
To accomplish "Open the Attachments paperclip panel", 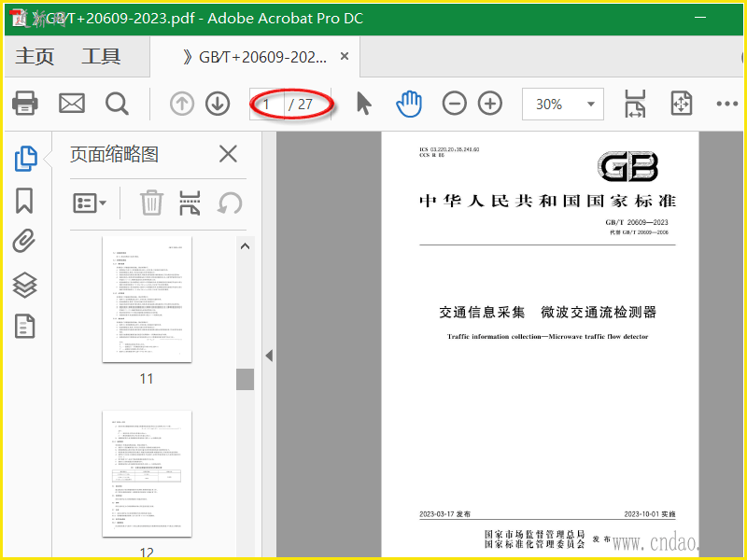I will tap(24, 241).
